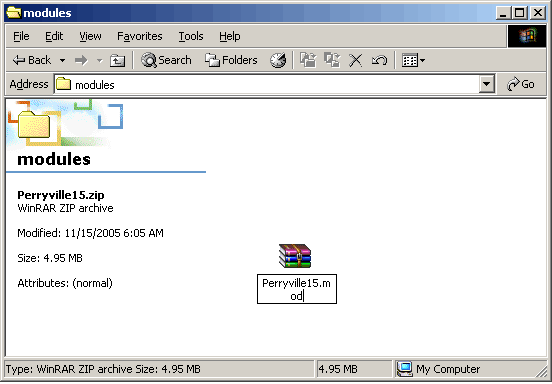Open the Forward history dropdown arrow

[100, 61]
